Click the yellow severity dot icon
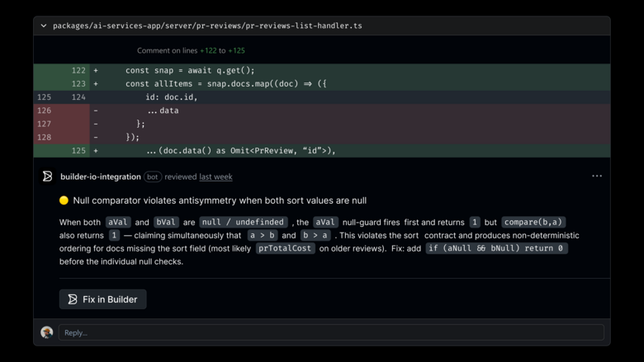This screenshot has height=362, width=644. (64, 200)
